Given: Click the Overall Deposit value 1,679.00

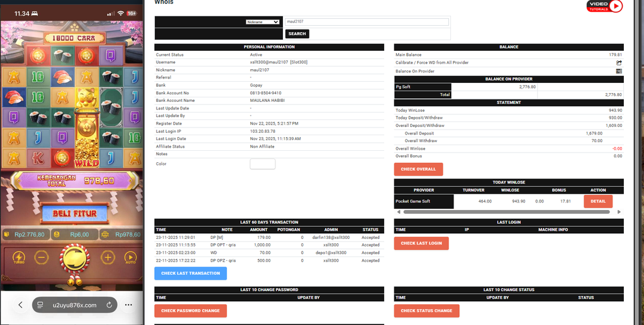Looking at the screenshot, I should [x=594, y=133].
